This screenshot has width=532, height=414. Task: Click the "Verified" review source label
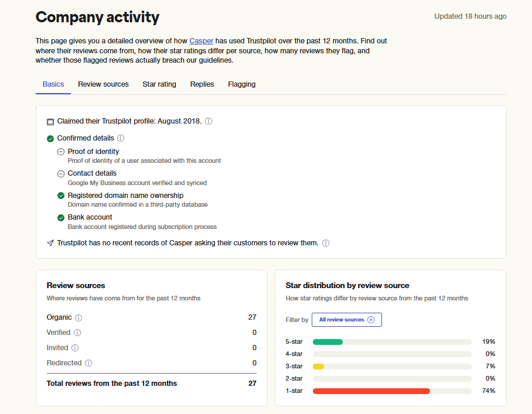pyautogui.click(x=59, y=333)
